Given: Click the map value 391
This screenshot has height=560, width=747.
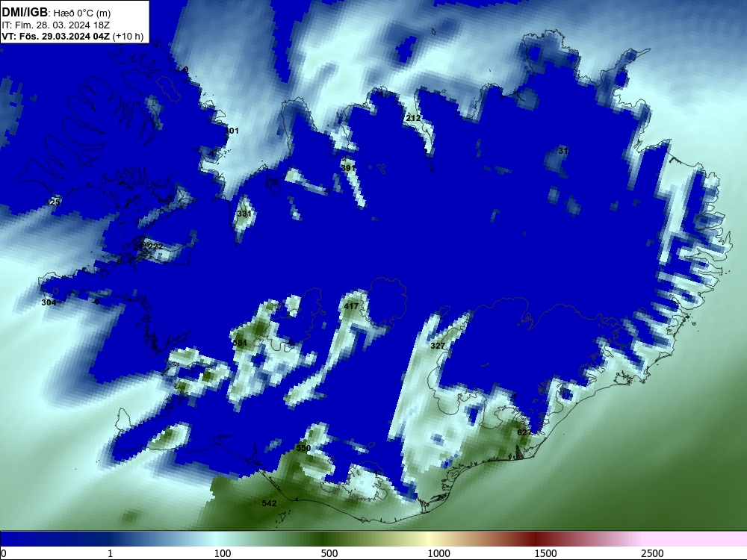Looking at the screenshot, I should (348, 167).
